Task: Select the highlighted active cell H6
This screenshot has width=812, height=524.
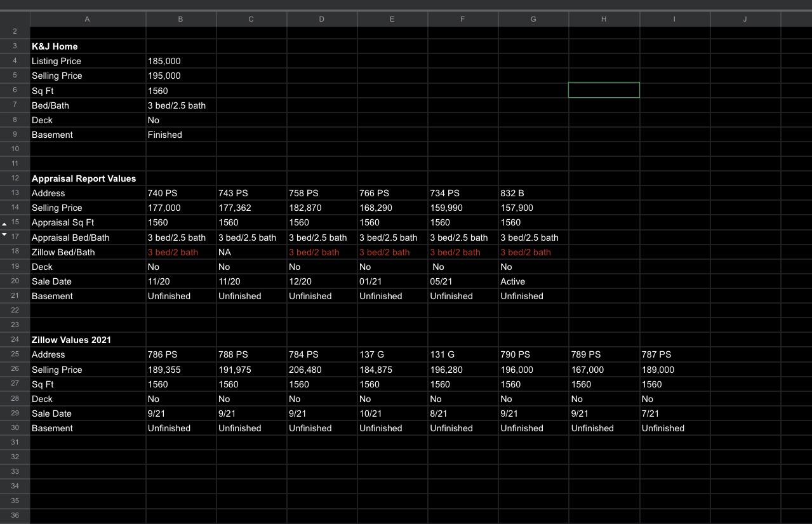Action: tap(604, 90)
